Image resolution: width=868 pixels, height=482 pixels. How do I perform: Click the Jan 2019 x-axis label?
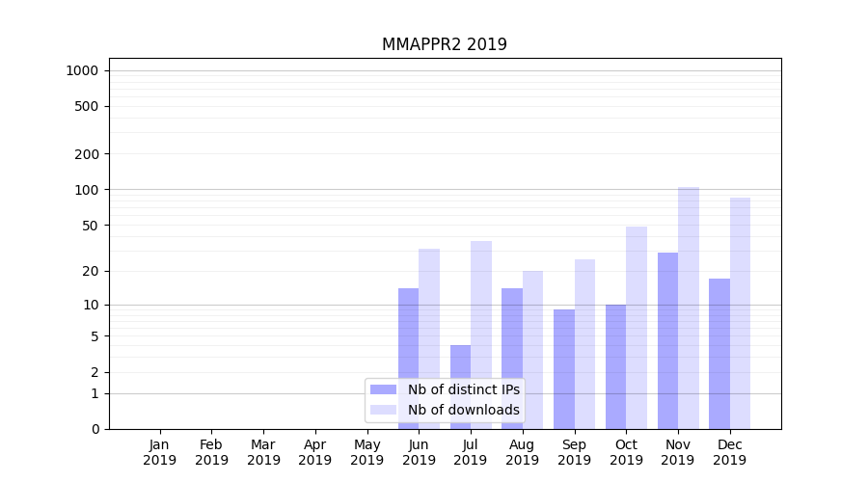[x=160, y=452]
